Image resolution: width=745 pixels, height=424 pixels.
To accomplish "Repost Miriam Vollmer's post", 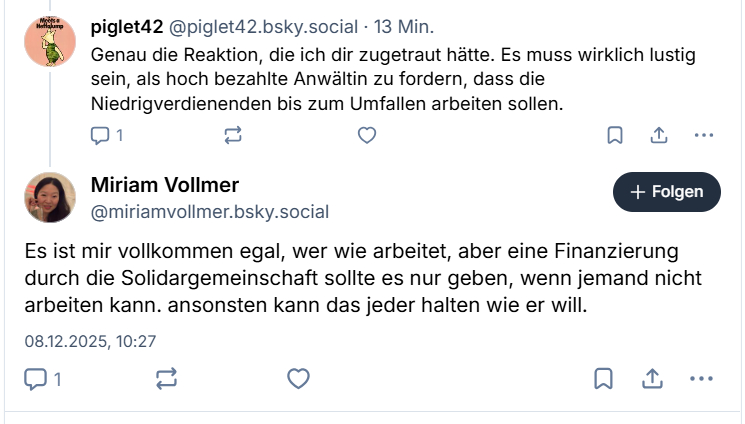I will (x=167, y=378).
